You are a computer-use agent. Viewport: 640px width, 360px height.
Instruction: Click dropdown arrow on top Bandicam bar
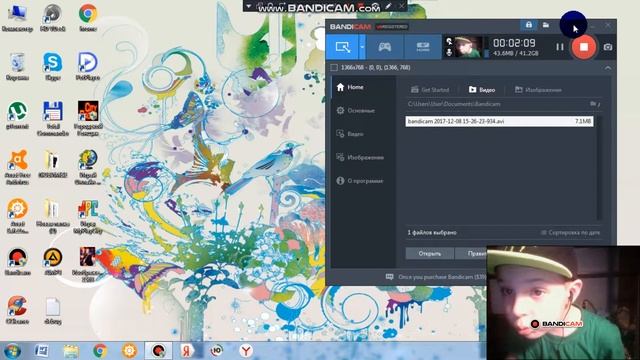249,6
